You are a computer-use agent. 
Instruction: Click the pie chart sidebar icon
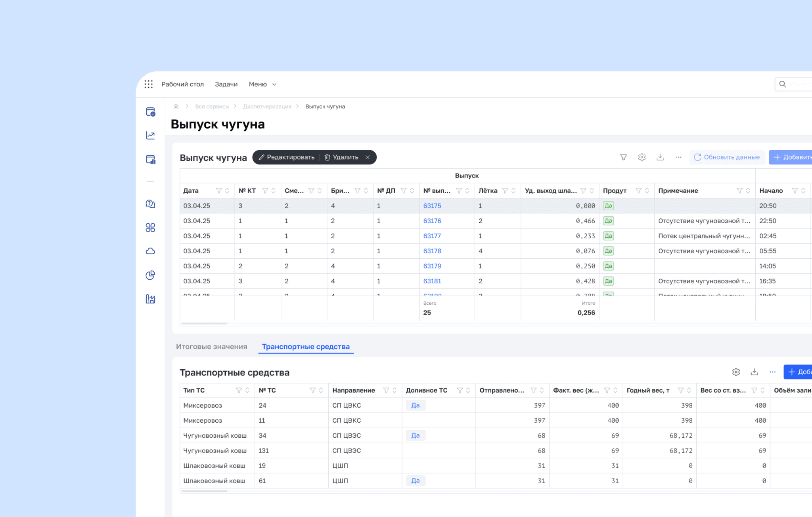coord(150,275)
